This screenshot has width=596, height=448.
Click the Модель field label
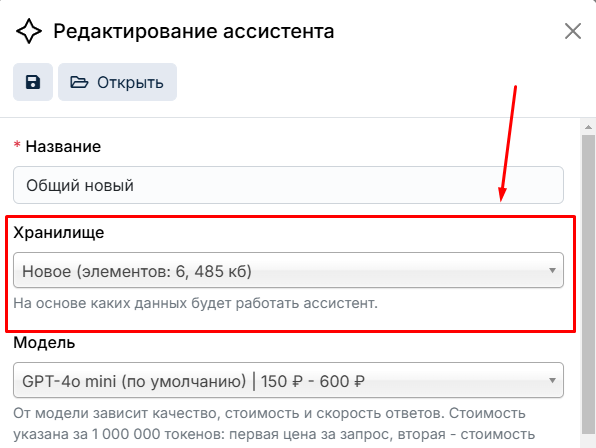tap(44, 343)
